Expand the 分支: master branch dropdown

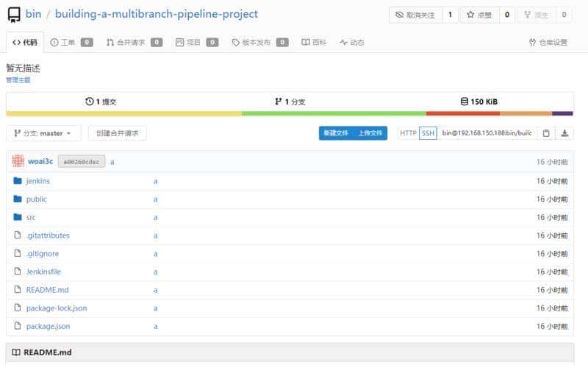coord(43,133)
